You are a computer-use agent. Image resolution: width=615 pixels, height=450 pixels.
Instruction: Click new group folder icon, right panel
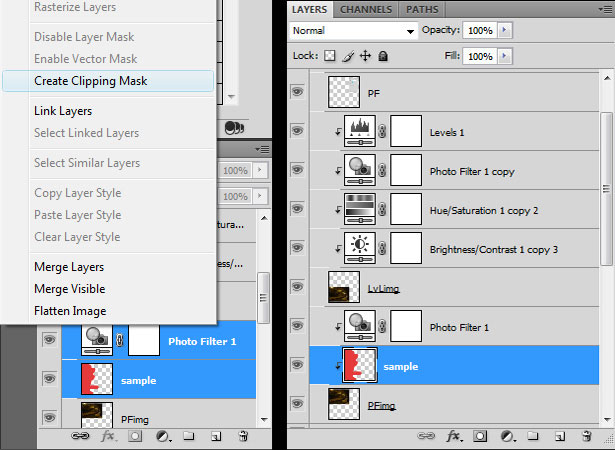tap(533, 435)
